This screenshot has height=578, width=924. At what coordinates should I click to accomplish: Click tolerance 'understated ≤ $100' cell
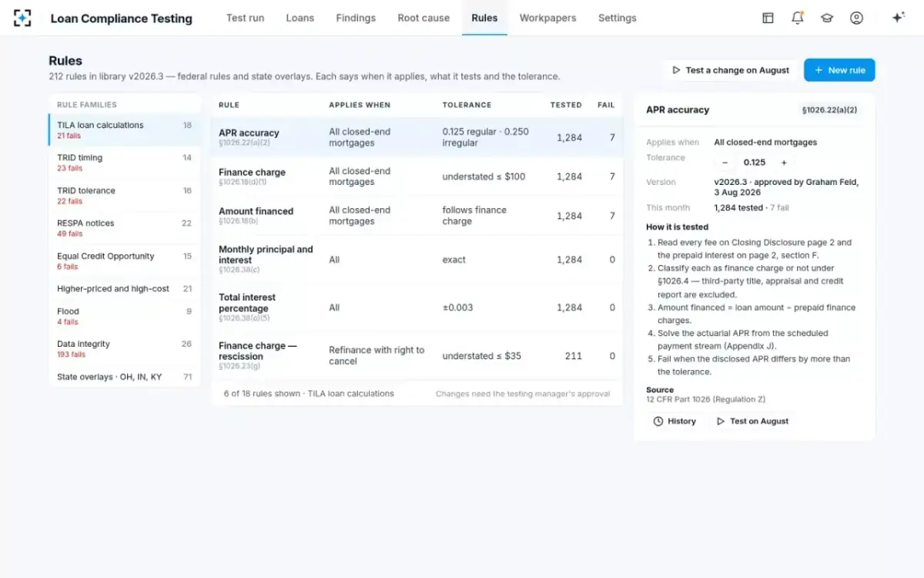tap(484, 176)
